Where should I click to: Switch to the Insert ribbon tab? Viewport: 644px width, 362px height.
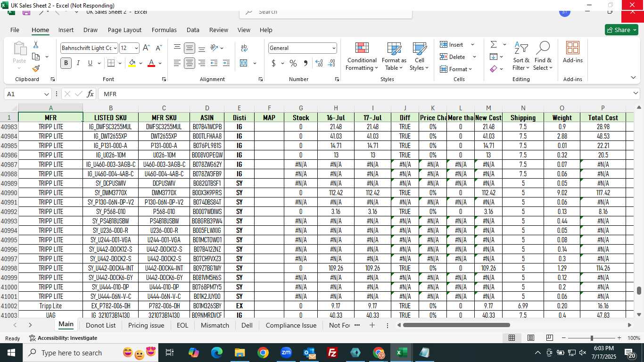(x=66, y=30)
